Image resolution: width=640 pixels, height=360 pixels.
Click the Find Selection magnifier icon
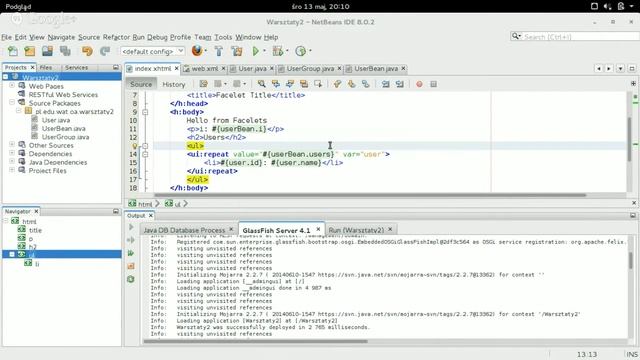(x=262, y=84)
